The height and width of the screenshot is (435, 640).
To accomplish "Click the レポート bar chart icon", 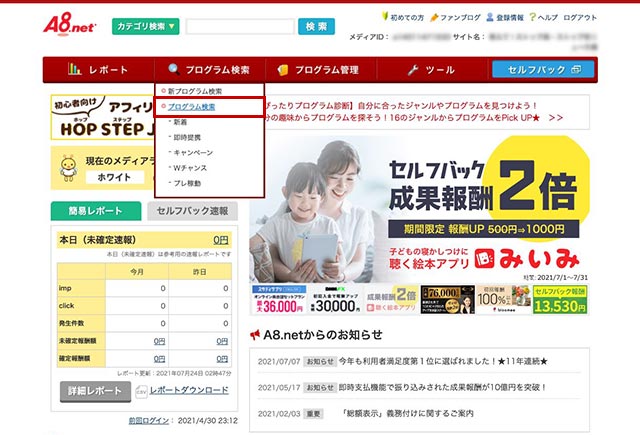I will (x=75, y=69).
